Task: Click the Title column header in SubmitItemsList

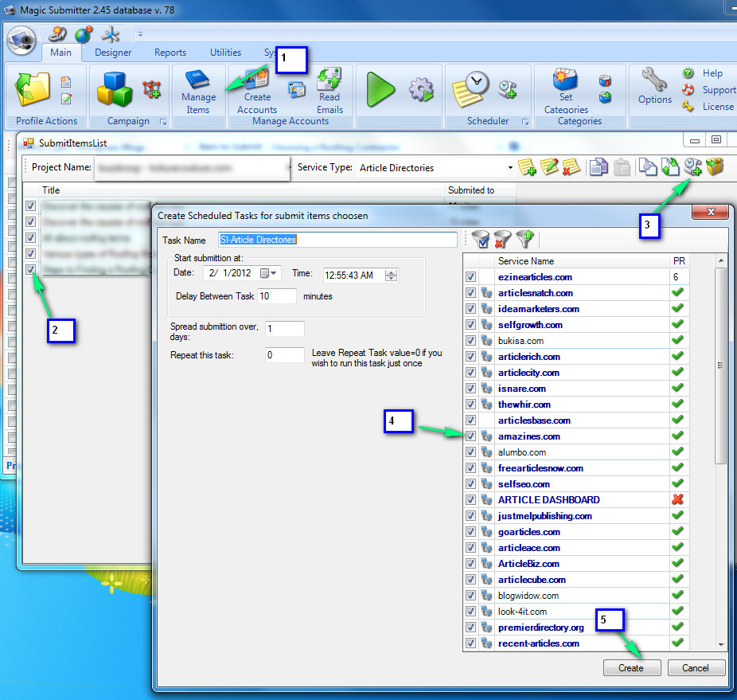Action: [241, 190]
